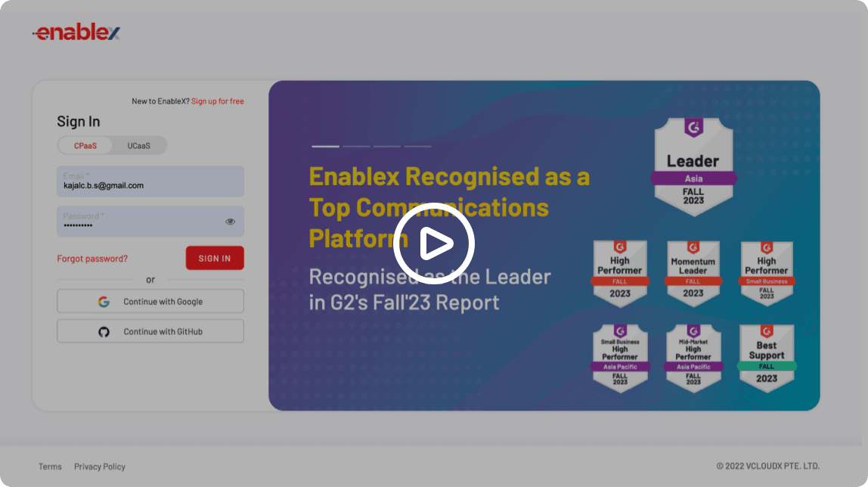Image resolution: width=868 pixels, height=487 pixels.
Task: Play the video with center play button
Action: click(434, 243)
